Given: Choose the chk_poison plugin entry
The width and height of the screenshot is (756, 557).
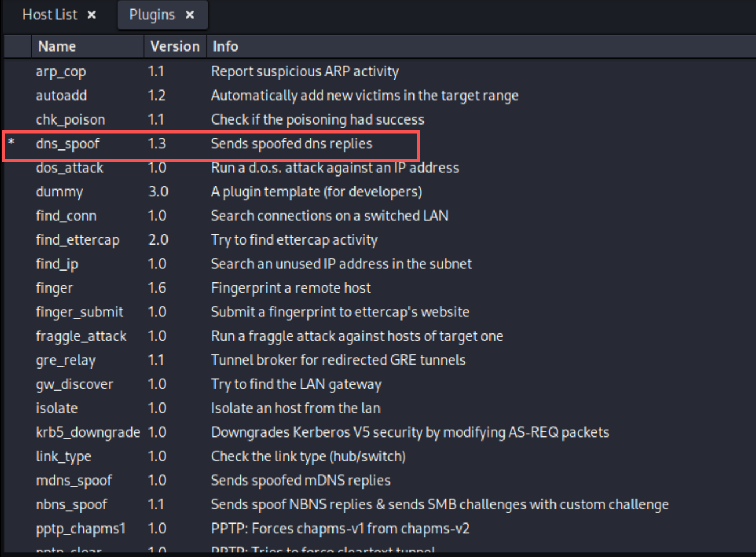Looking at the screenshot, I should 70,120.
